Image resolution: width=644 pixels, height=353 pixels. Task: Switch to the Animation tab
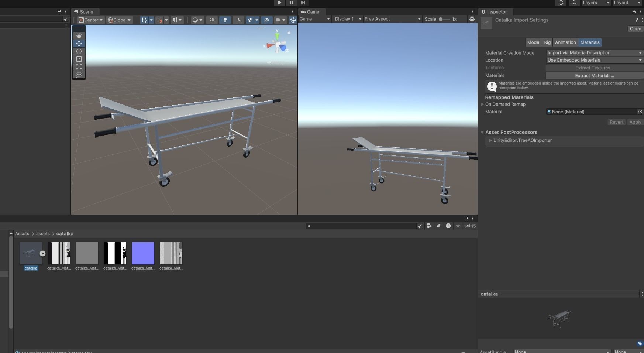(565, 42)
